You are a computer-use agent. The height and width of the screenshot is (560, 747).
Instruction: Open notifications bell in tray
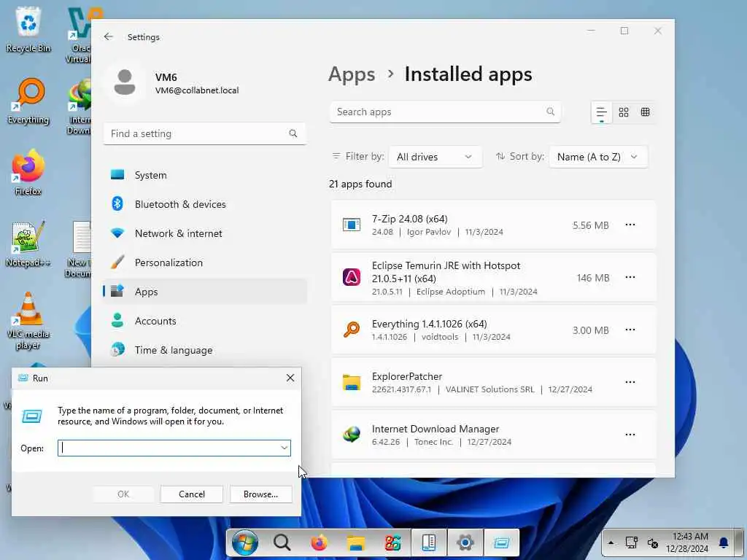pos(724,542)
